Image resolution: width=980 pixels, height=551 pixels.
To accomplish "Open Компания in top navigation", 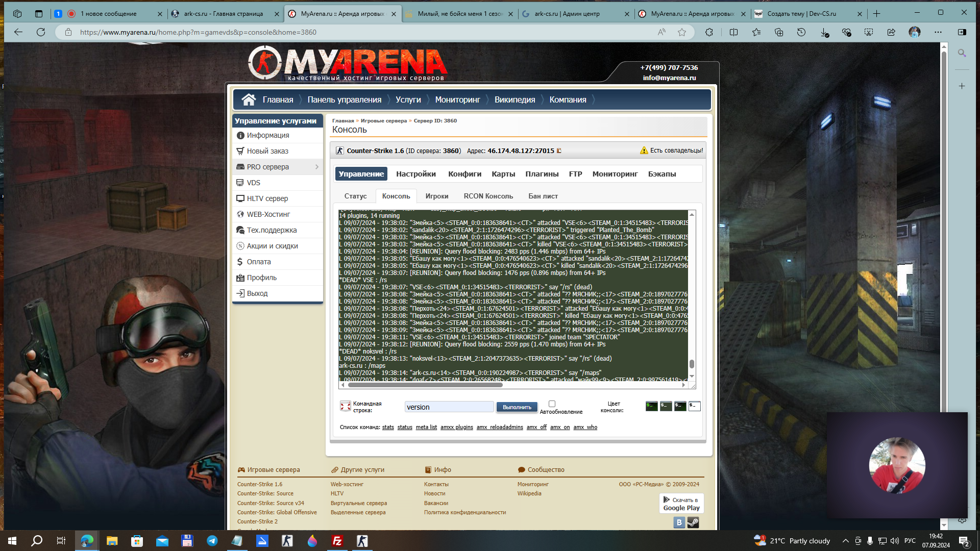I will coord(568,99).
